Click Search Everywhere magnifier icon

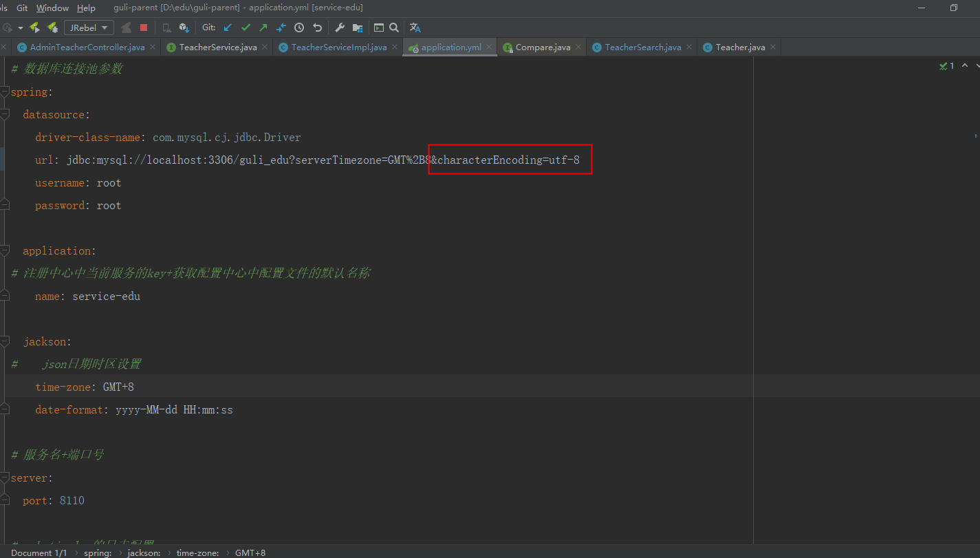point(394,28)
